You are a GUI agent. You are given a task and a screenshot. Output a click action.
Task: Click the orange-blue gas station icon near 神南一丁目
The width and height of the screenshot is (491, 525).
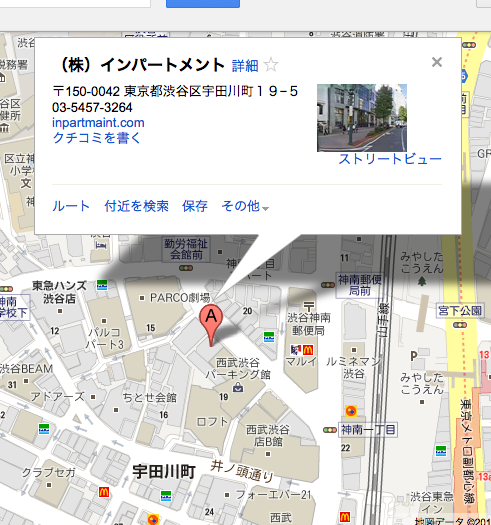point(351,410)
